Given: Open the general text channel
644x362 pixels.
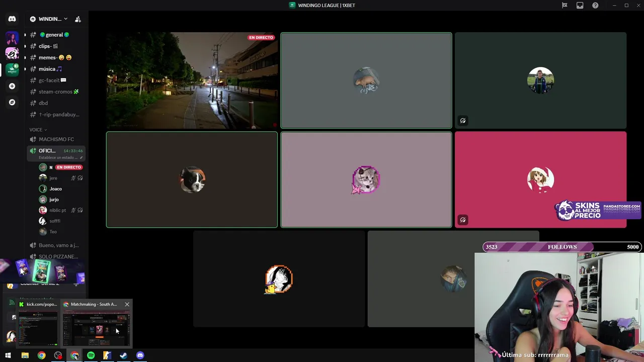Looking at the screenshot, I should coord(54,35).
